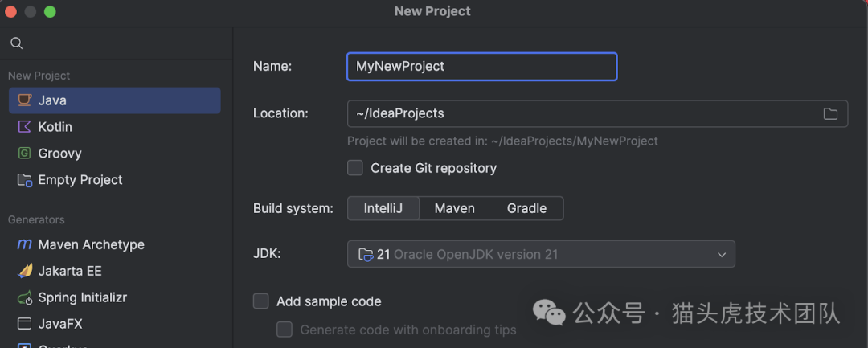Click the Empty Project folder icon
The height and width of the screenshot is (348, 868).
tap(25, 180)
